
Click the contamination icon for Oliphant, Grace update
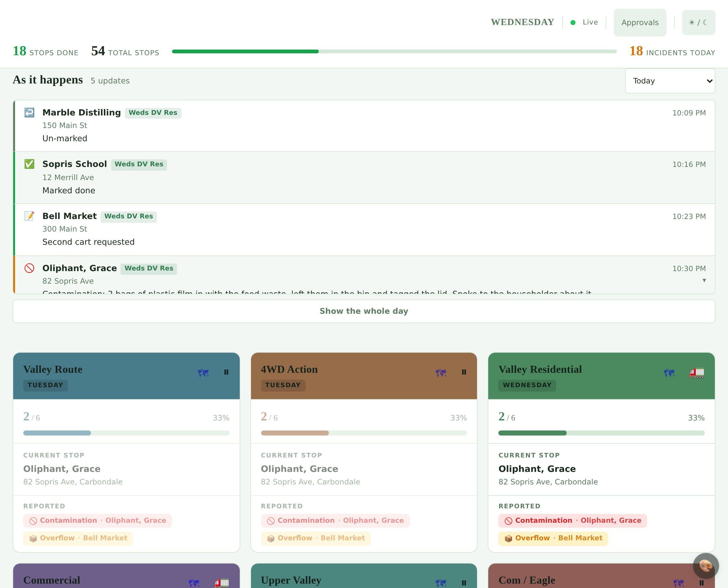(x=29, y=268)
